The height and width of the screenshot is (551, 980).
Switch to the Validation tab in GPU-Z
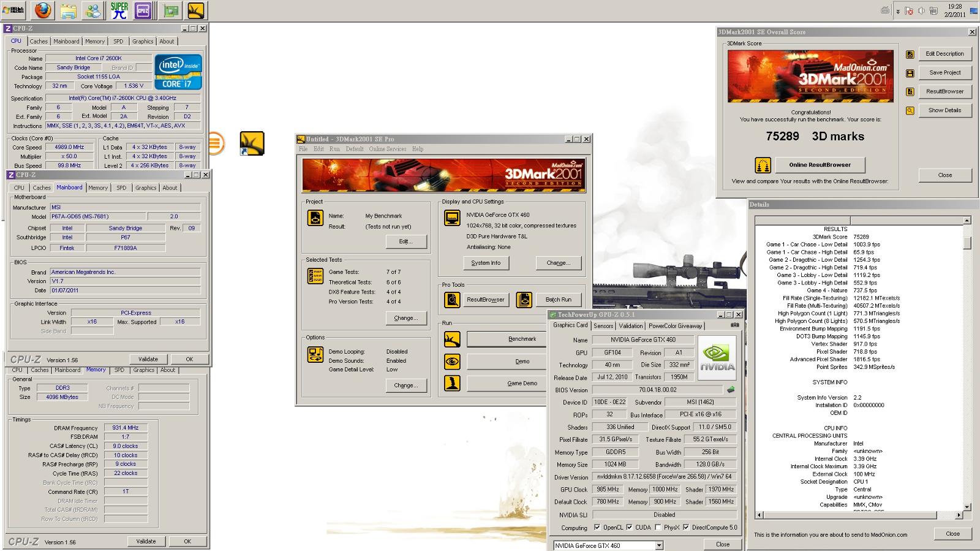point(631,326)
